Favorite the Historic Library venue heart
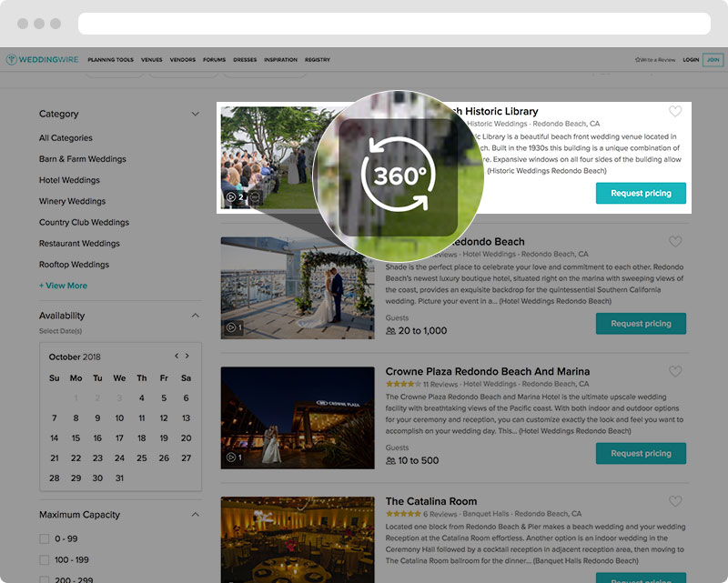 click(x=675, y=111)
